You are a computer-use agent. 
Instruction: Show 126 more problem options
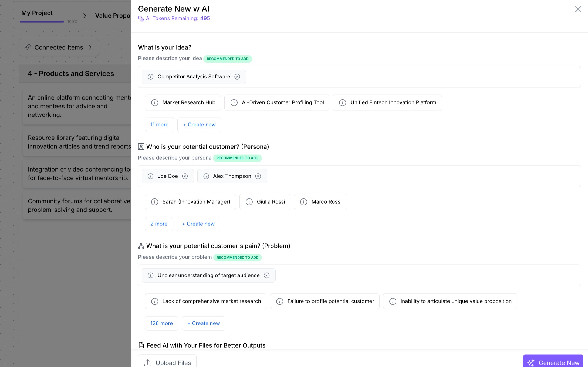pos(161,324)
